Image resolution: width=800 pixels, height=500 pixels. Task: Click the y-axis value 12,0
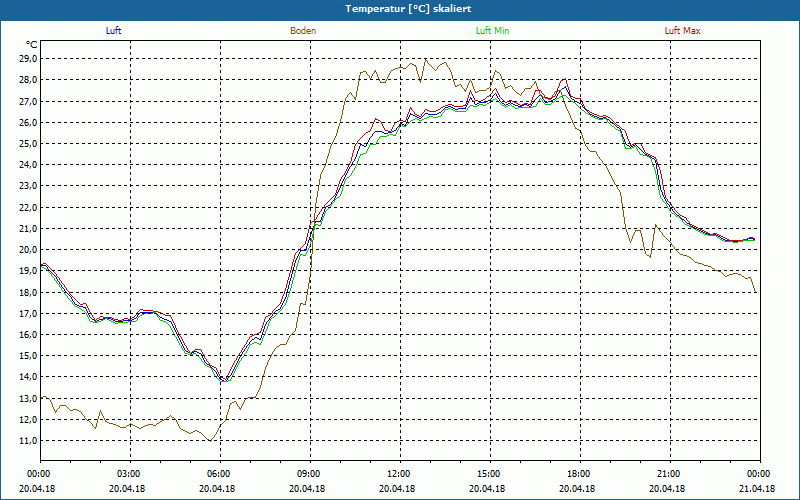(x=29, y=419)
